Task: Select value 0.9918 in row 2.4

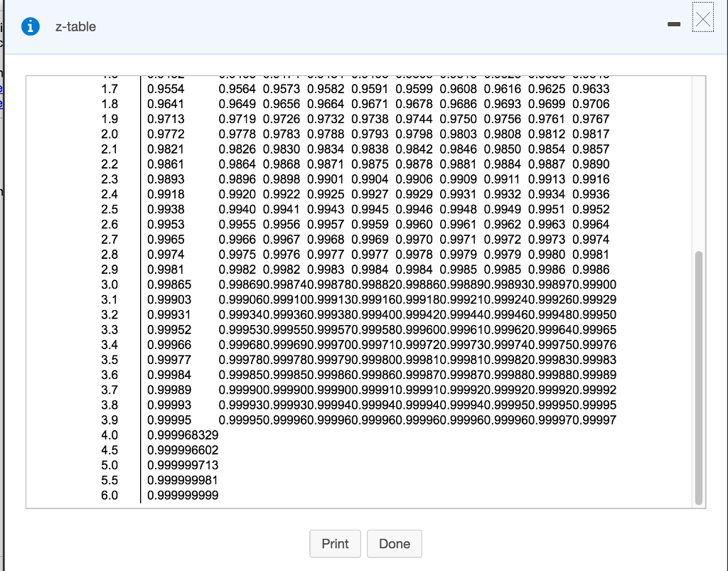Action: 166,195
